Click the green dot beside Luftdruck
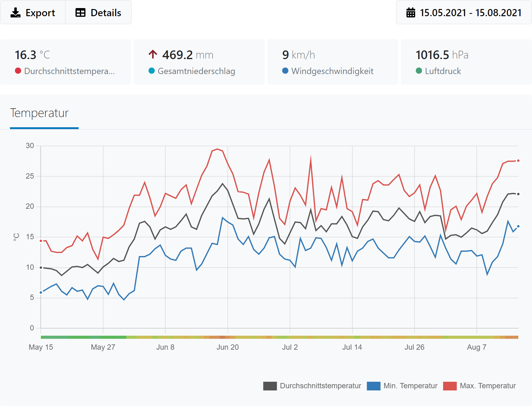 click(419, 71)
